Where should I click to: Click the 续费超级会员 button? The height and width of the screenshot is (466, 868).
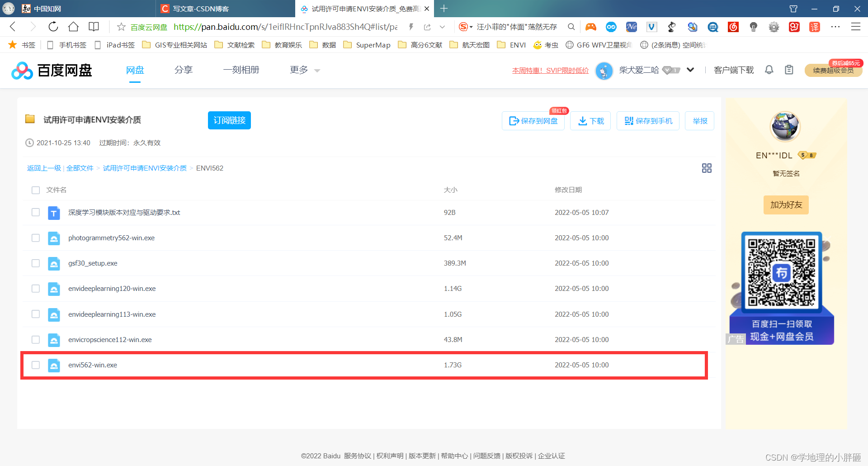(833, 71)
